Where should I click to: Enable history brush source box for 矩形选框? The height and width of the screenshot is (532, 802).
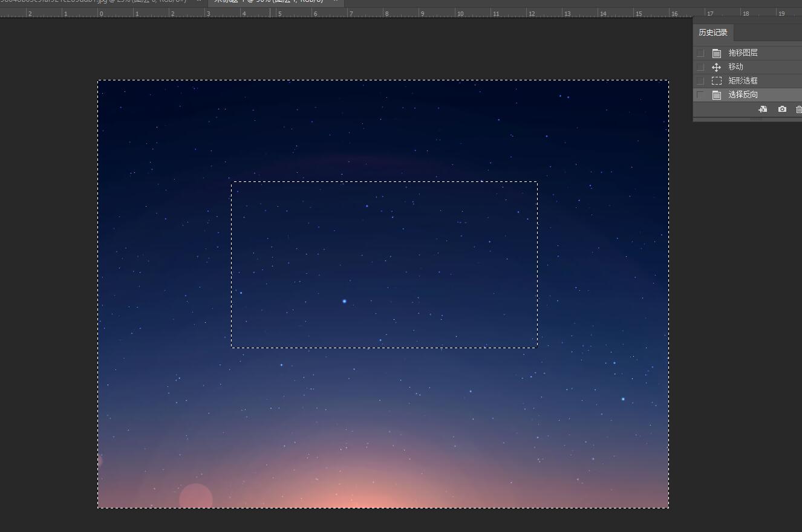click(700, 81)
